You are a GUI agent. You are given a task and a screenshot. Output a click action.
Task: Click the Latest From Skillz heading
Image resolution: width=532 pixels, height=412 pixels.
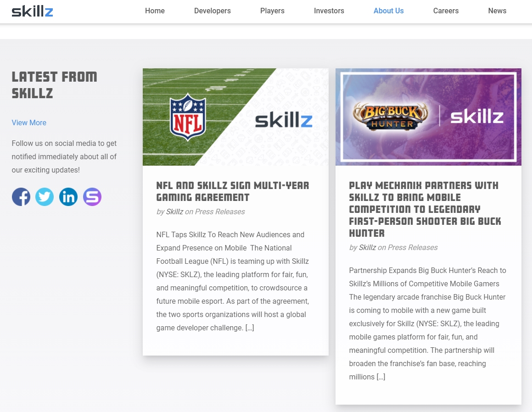[54, 85]
